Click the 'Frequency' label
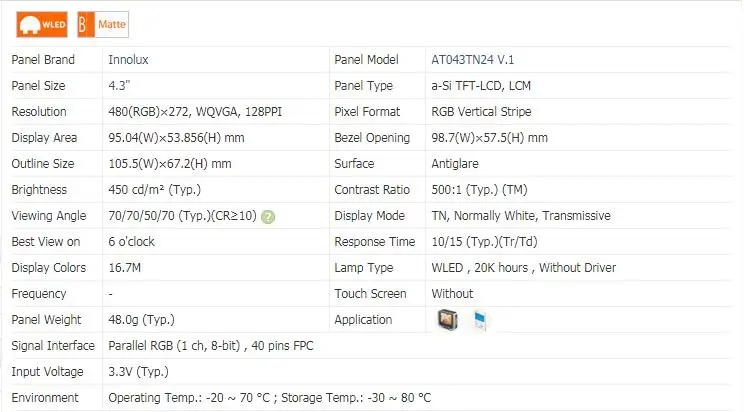Image resolution: width=744 pixels, height=412 pixels. (x=39, y=294)
